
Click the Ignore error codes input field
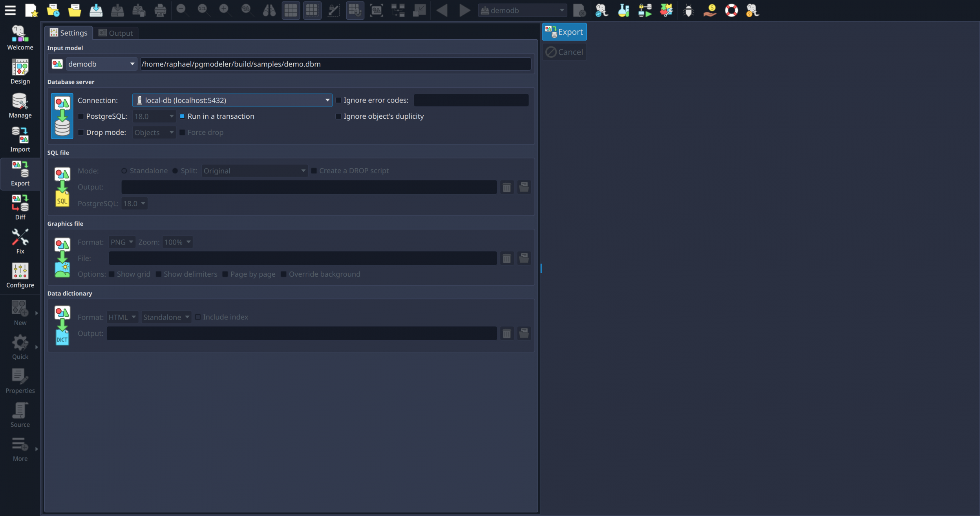(471, 100)
